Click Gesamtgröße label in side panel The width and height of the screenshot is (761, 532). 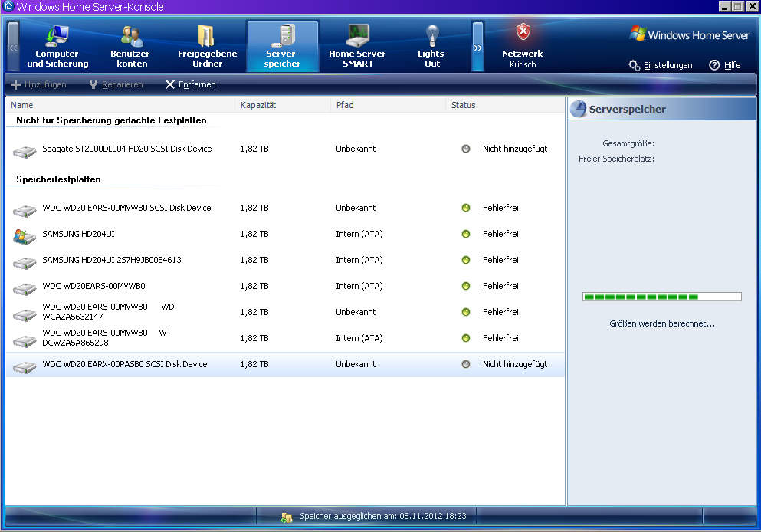628,143
